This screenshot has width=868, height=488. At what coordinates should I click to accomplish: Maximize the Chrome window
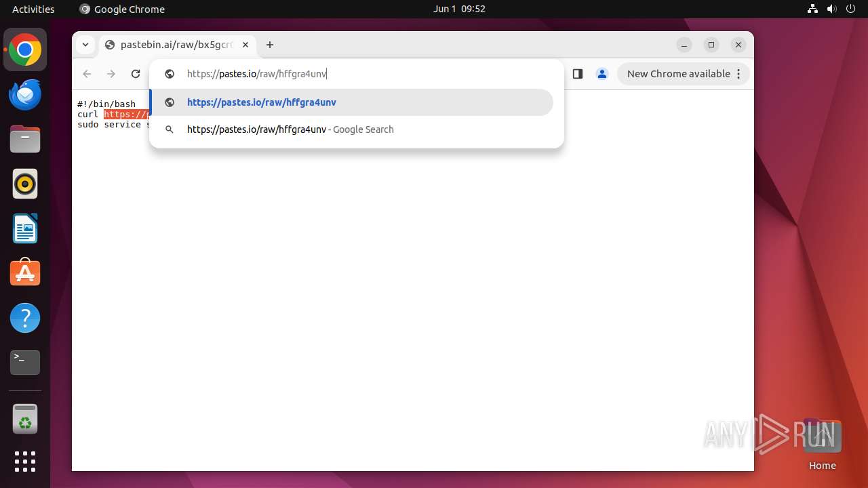point(711,45)
